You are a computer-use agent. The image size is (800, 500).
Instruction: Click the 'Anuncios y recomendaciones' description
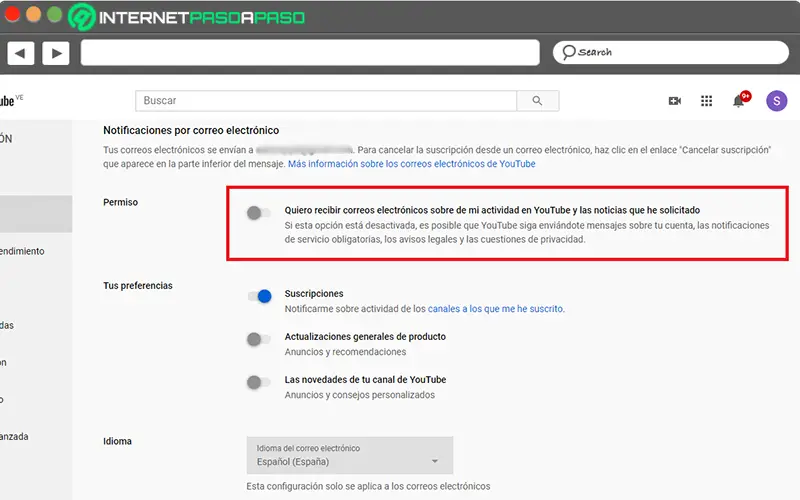[345, 352]
